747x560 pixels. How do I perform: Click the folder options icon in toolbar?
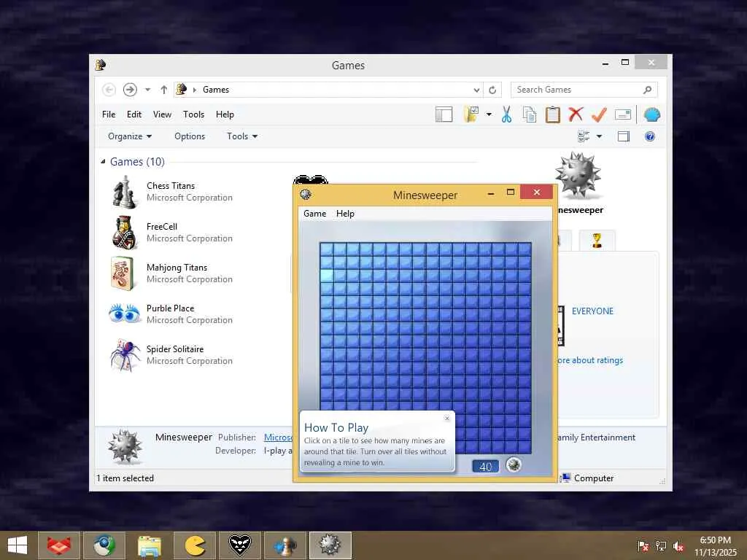click(471, 114)
